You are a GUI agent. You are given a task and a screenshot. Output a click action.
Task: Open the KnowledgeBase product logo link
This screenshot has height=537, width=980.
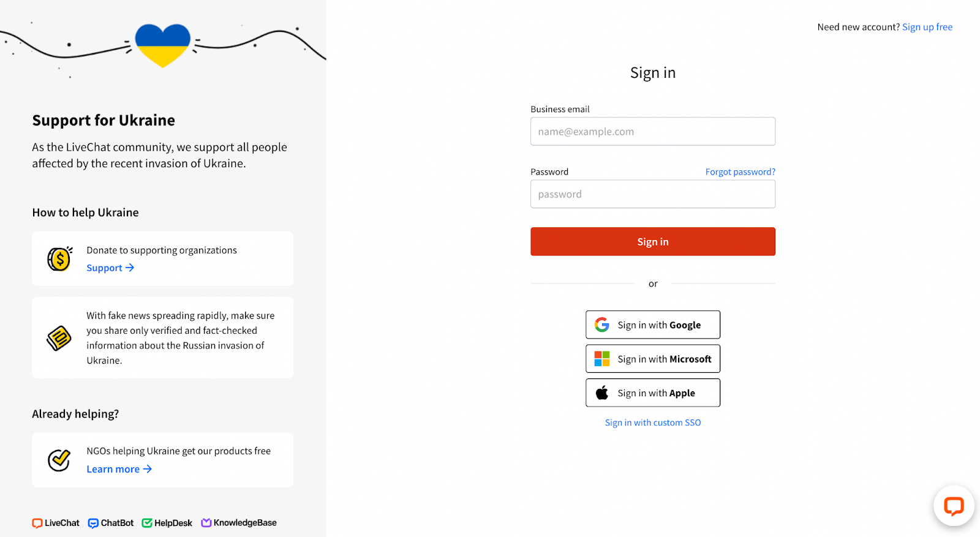239,523
